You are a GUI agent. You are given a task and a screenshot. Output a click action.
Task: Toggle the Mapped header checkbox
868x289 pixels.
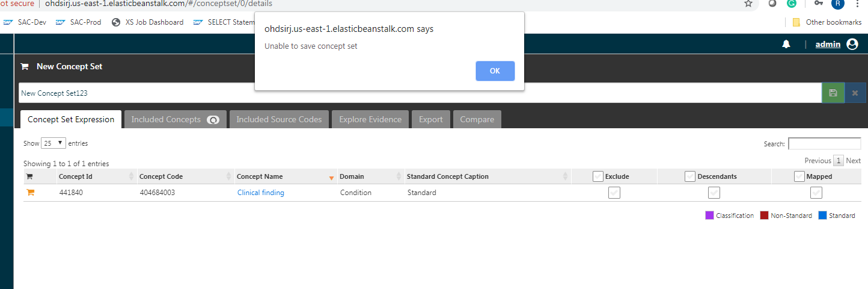point(799,176)
